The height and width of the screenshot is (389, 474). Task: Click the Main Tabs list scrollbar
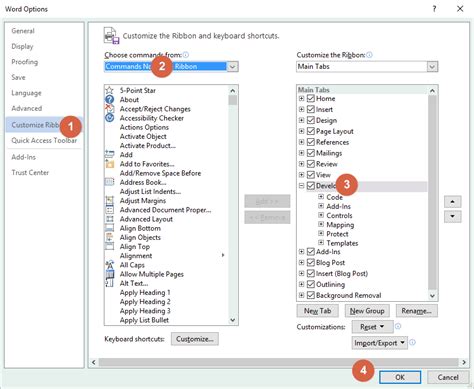pyautogui.click(x=432, y=193)
